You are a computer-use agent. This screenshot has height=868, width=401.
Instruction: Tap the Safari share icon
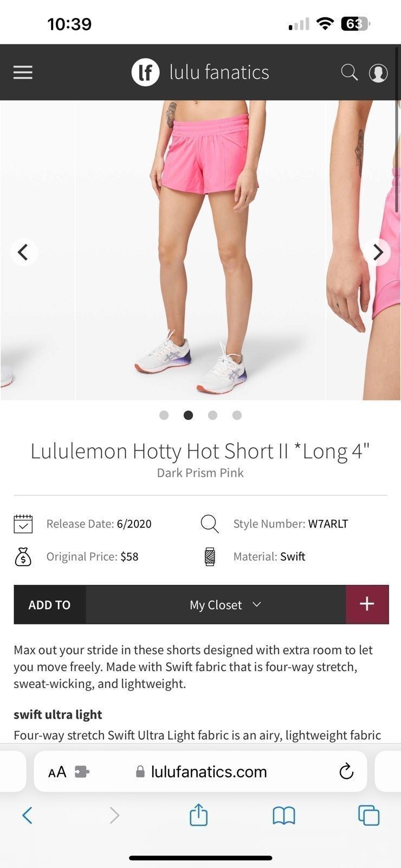pos(198,814)
